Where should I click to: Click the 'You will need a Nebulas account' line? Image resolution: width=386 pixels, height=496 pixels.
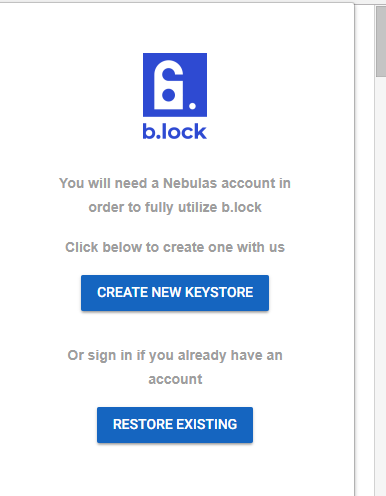click(175, 183)
